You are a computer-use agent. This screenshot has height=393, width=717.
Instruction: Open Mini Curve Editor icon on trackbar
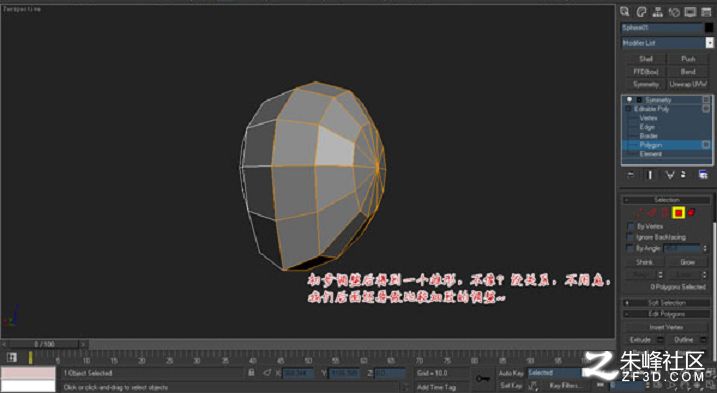[12, 358]
